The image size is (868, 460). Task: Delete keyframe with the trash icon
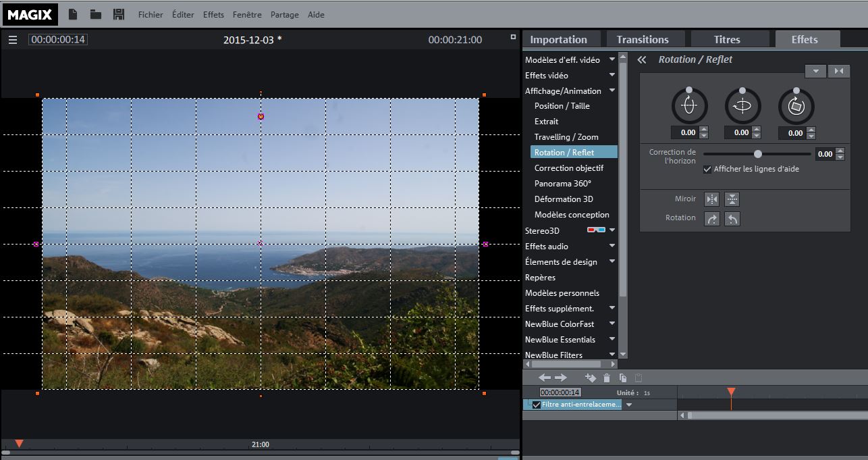(x=607, y=378)
